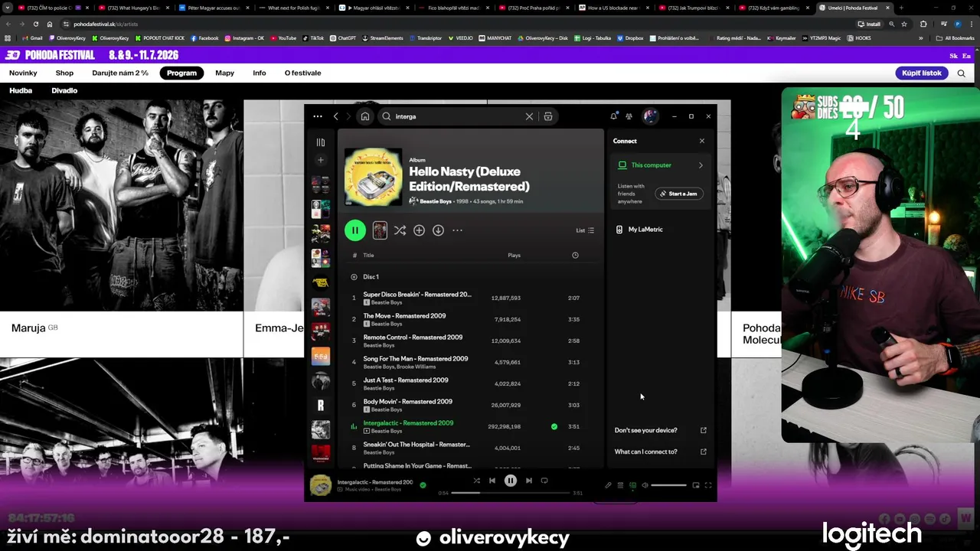Play Super Disco Breakin' track
Screen dimensions: 980x551
click(x=354, y=298)
